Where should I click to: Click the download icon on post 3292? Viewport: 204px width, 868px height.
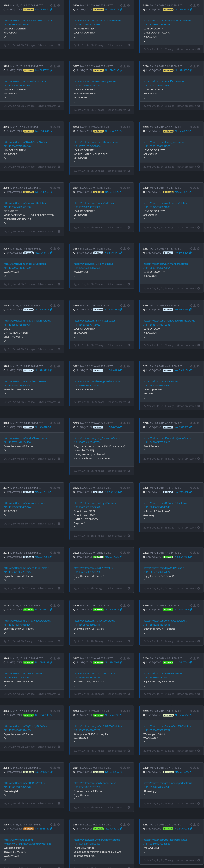click(55, 188)
